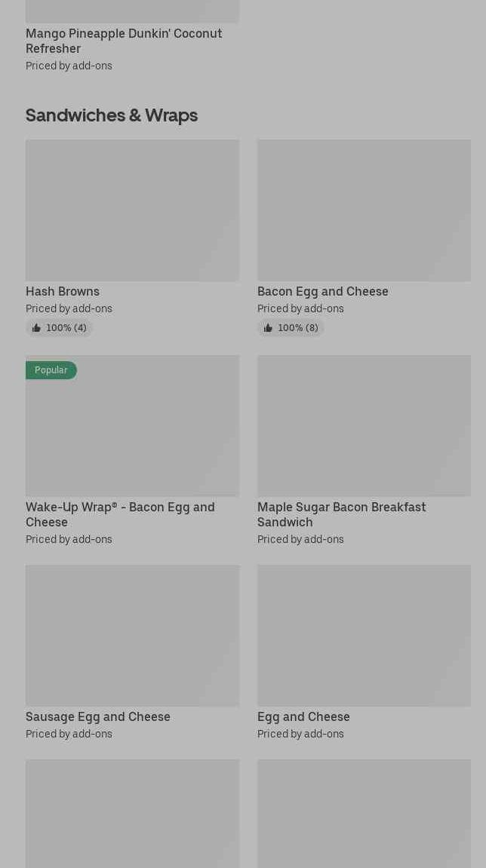This screenshot has height=868, width=486.
Task: Open the bottom-left unlabeled menu item image
Action: [132, 813]
